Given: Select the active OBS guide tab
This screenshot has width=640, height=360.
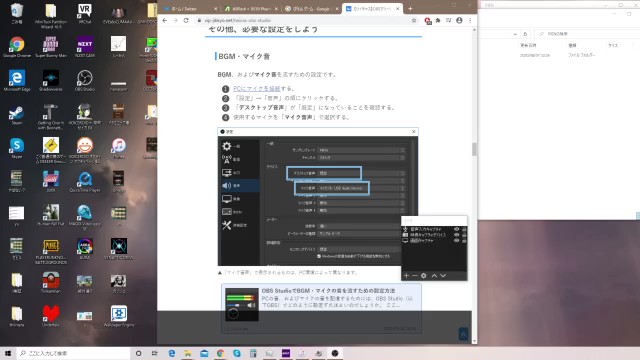Looking at the screenshot, I should 371,9.
